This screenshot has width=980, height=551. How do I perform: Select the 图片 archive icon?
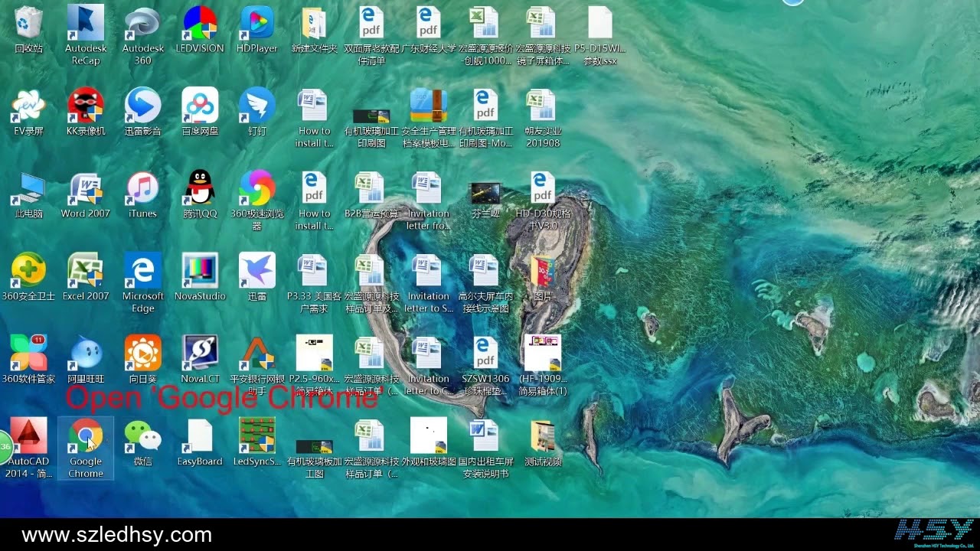(542, 279)
